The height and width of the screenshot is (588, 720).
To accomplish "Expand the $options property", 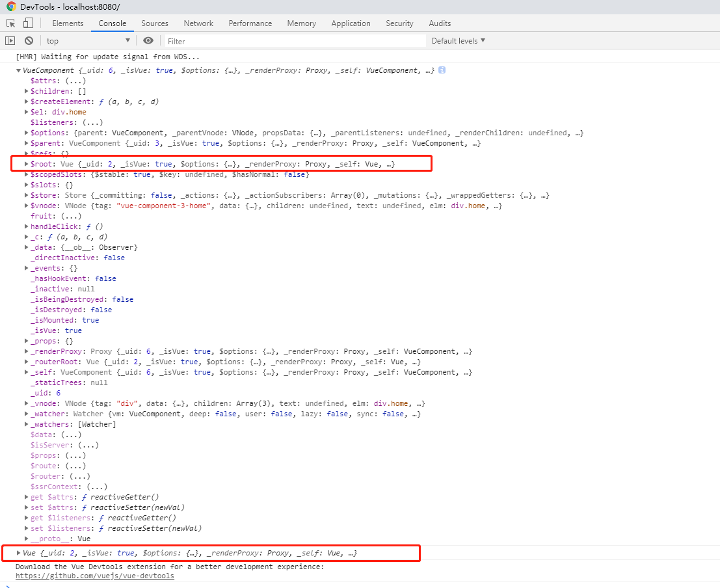I will tap(26, 133).
